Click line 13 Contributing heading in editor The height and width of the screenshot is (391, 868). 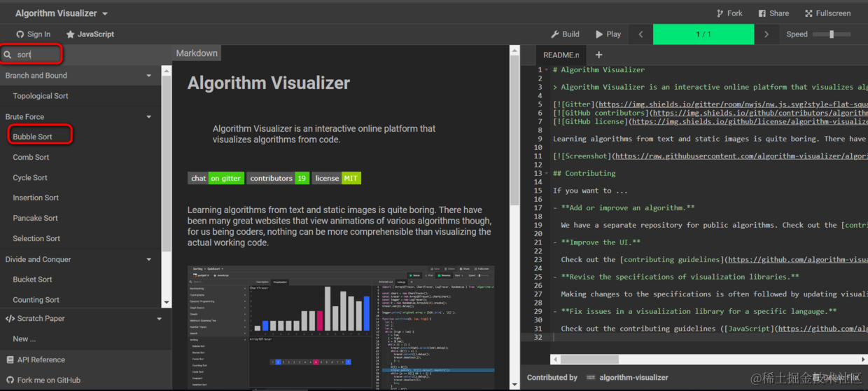point(584,174)
